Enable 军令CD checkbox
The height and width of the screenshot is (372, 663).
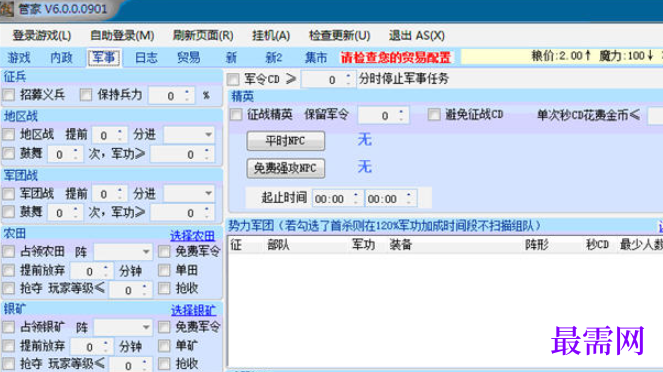pyautogui.click(x=233, y=79)
